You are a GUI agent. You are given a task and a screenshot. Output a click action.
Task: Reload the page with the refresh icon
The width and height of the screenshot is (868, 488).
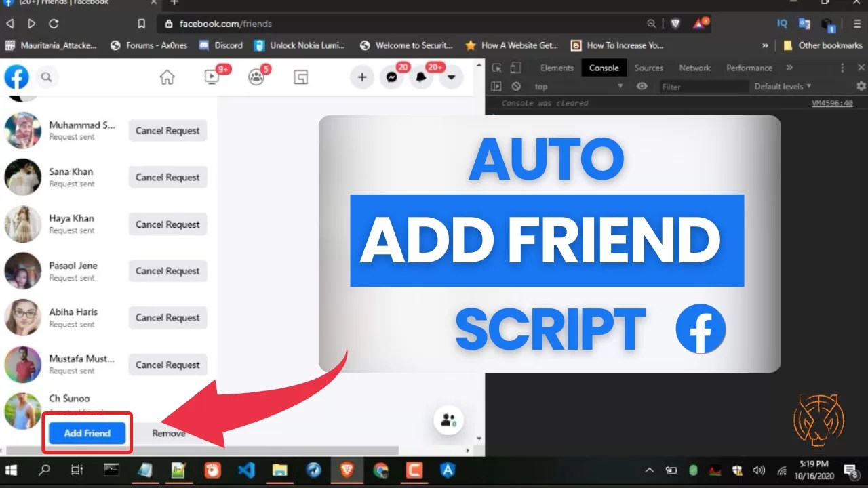(x=54, y=24)
